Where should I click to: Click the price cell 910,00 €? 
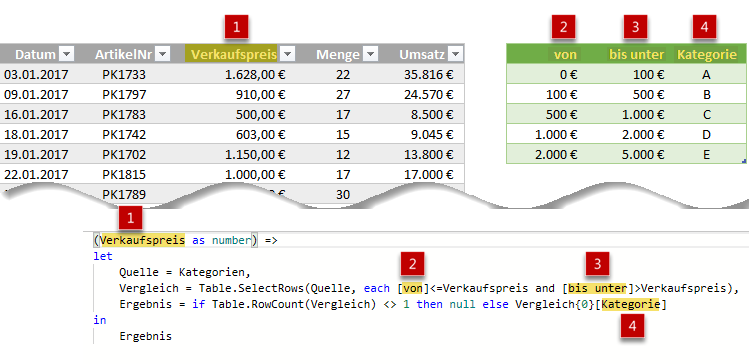260,95
